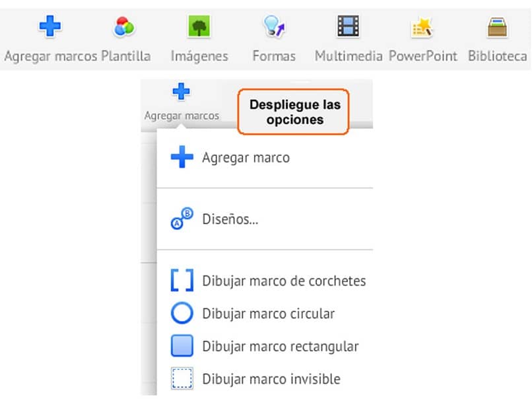Choose Dibujar marco circular

[x=268, y=313]
